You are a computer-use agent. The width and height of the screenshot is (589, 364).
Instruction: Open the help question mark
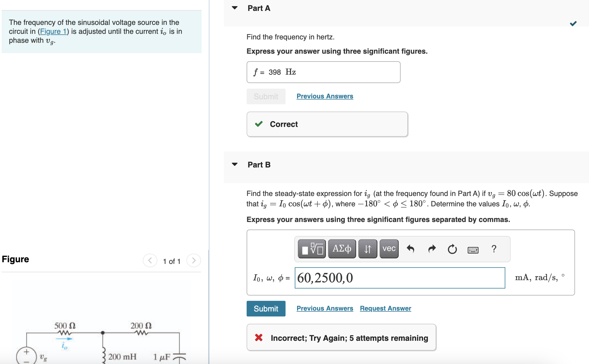[x=494, y=249]
